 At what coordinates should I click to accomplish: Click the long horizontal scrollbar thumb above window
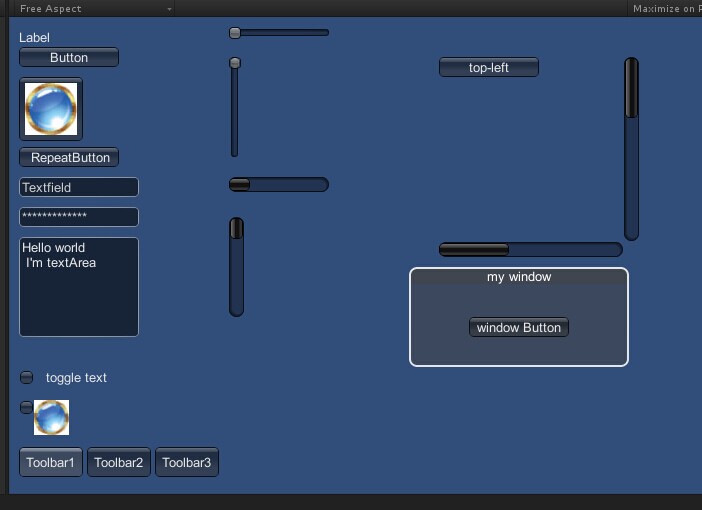[474, 249]
